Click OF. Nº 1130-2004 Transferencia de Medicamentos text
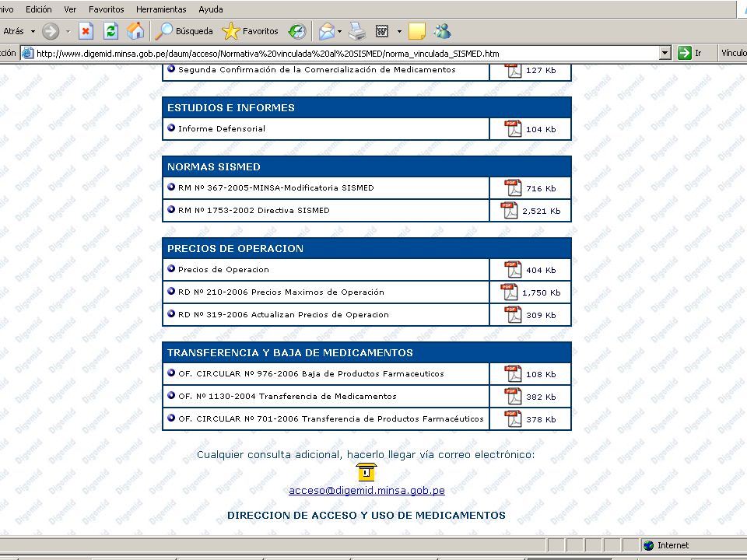 tap(287, 396)
